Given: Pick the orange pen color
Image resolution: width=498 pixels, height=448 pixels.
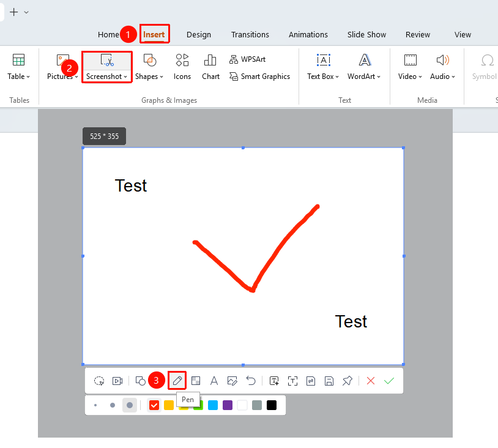Looking at the screenshot, I should coord(169,405).
